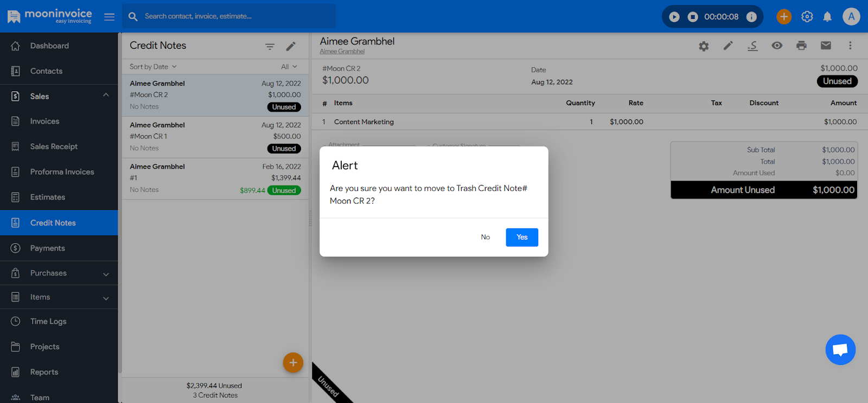Open Sales Receipt page
Viewport: 868px width, 403px height.
(59, 146)
